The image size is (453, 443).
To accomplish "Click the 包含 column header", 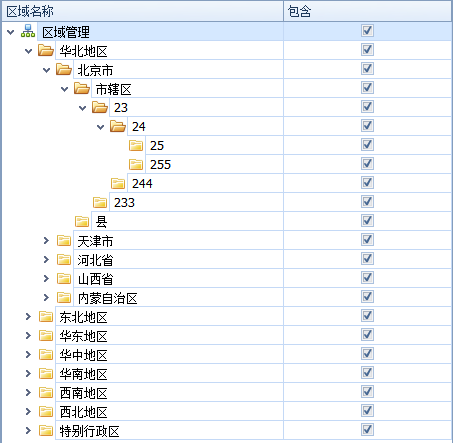I will pos(368,11).
